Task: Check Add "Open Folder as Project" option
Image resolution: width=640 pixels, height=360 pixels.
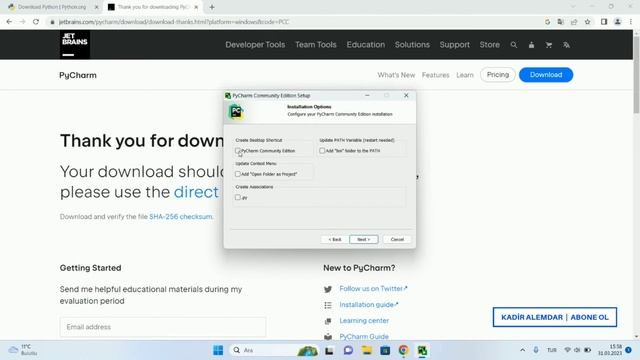Action: (238, 174)
